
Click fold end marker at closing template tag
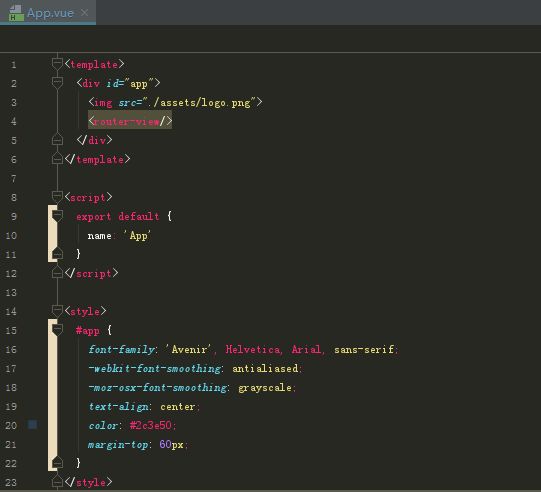[x=57, y=158]
